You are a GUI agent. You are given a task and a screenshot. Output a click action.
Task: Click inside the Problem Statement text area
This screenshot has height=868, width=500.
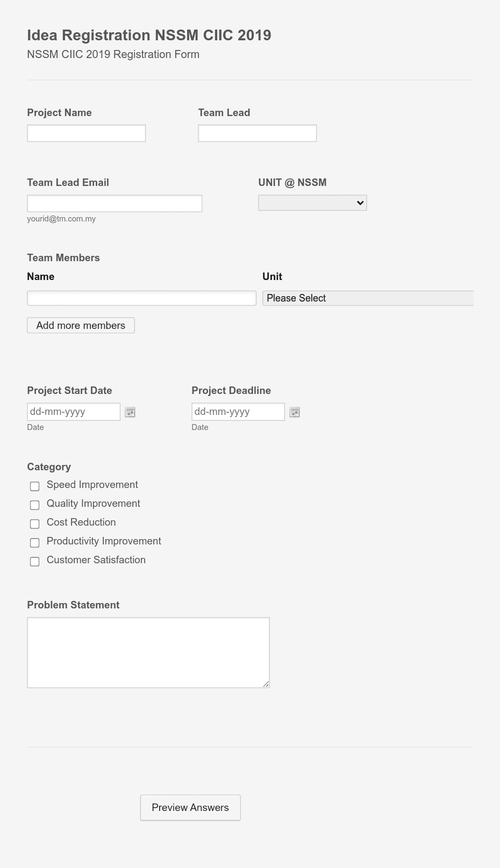point(148,652)
